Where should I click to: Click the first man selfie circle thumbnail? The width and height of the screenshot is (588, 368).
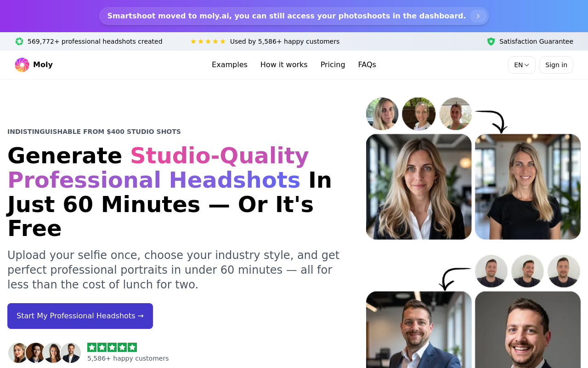click(x=491, y=271)
